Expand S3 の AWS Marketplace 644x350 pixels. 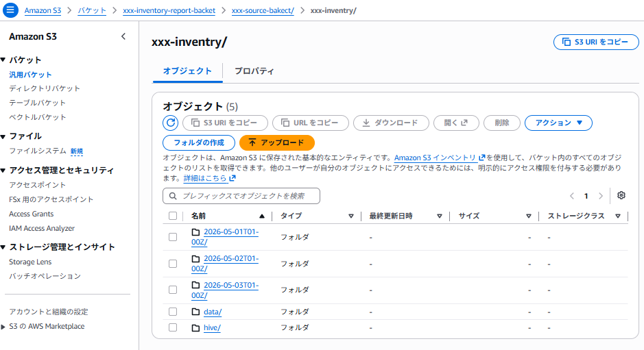pos(3,327)
